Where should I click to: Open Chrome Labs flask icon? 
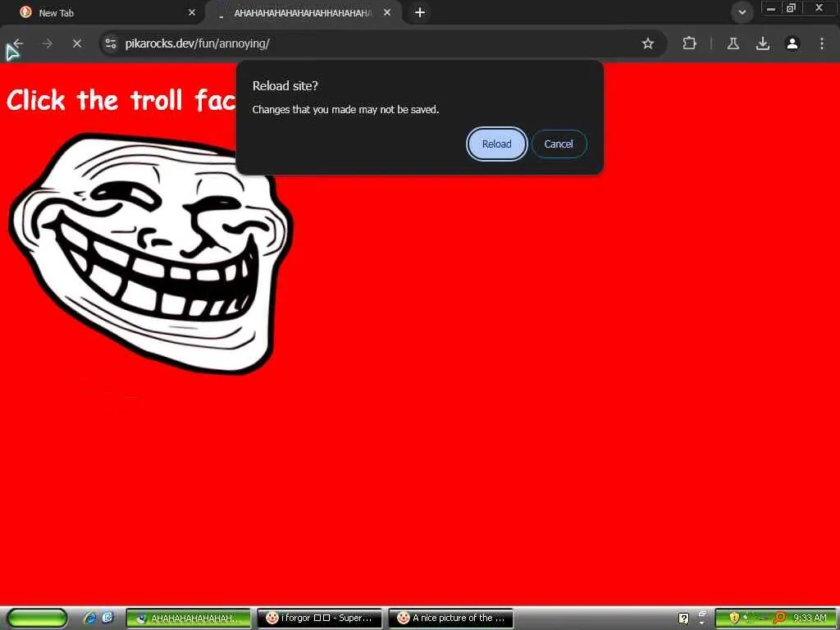733,43
